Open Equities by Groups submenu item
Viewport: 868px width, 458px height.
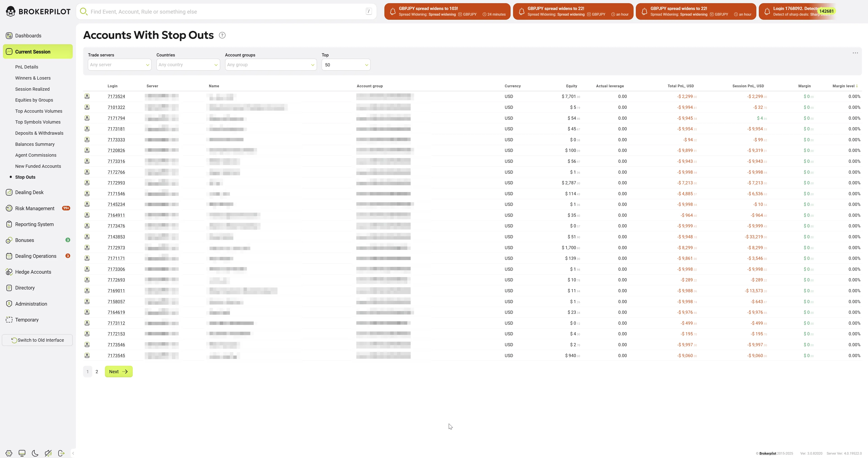(x=34, y=100)
